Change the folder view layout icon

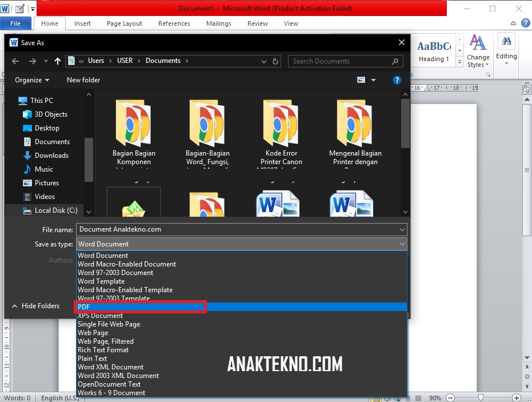(x=361, y=80)
